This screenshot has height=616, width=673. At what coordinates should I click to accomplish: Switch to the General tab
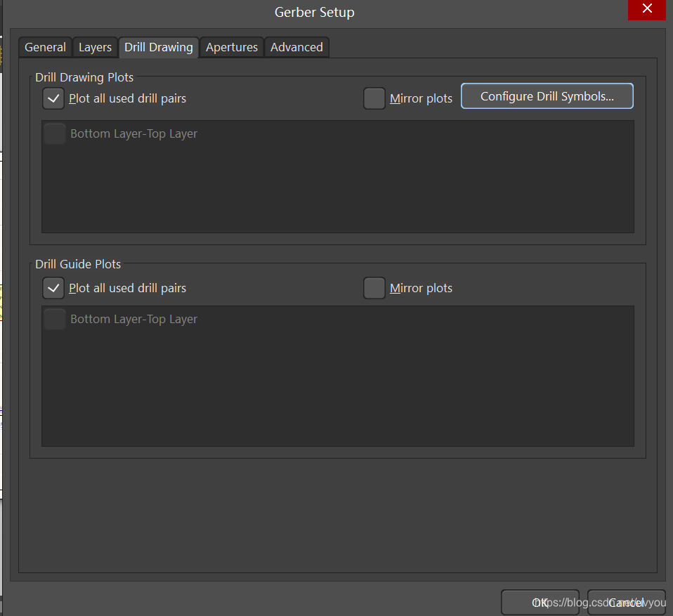(45, 47)
